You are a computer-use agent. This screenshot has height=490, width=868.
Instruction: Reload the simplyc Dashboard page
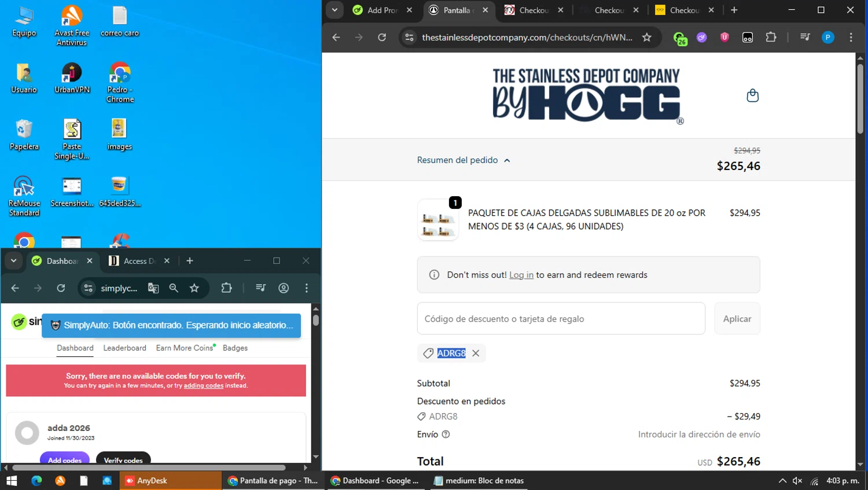(x=61, y=288)
